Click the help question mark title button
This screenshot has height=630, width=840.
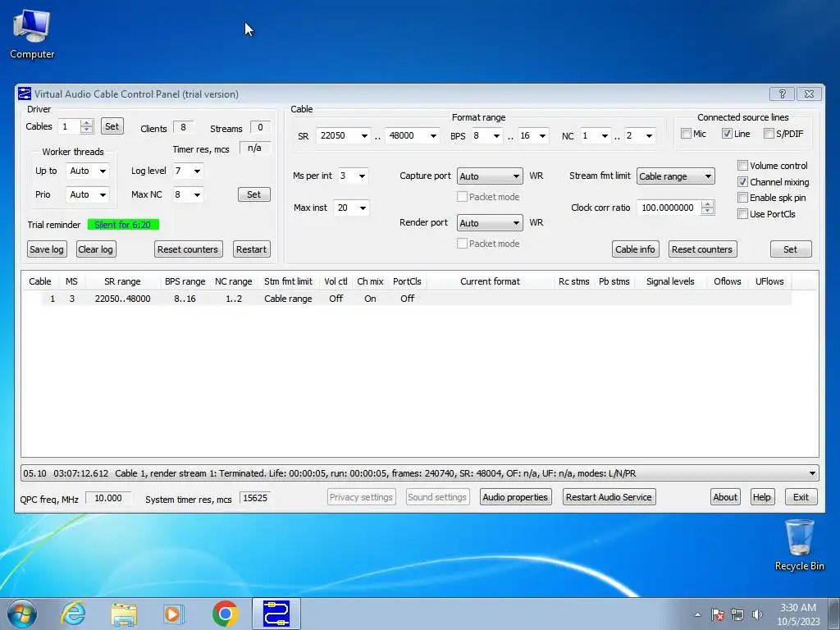(782, 94)
